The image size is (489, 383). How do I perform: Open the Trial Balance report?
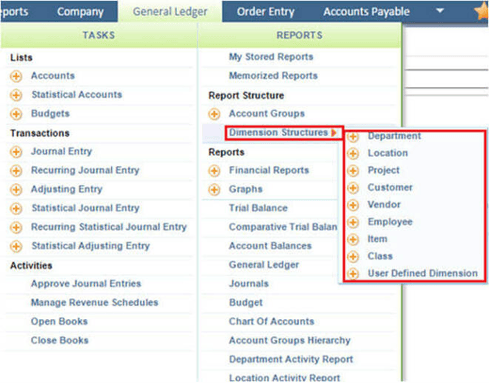(258, 208)
